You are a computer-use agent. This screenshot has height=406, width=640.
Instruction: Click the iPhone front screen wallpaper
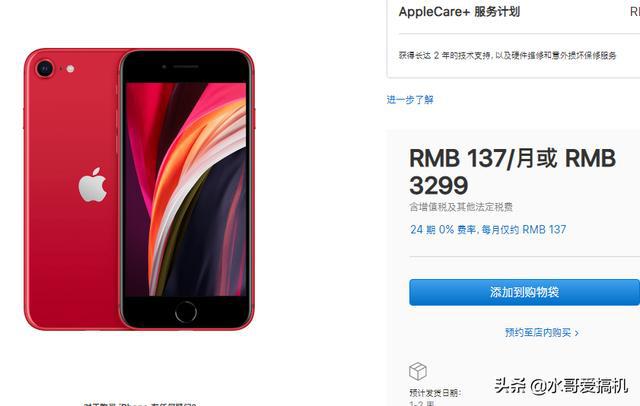186,189
